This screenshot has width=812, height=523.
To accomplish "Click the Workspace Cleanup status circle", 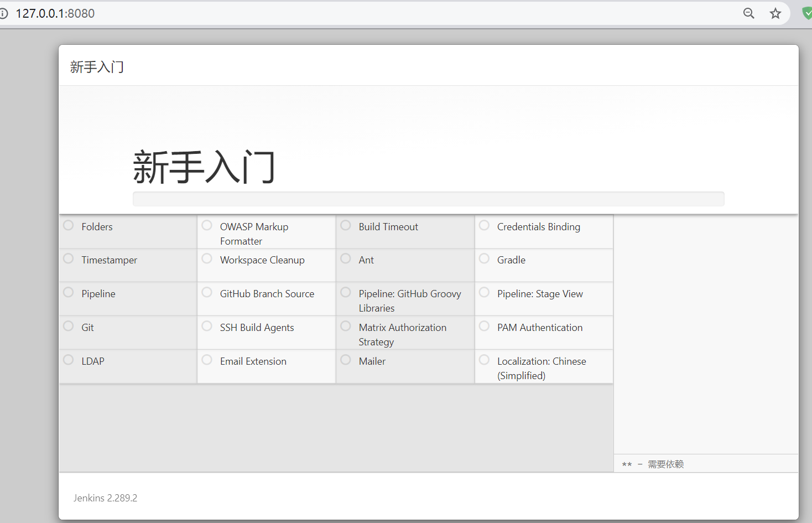I will (207, 258).
